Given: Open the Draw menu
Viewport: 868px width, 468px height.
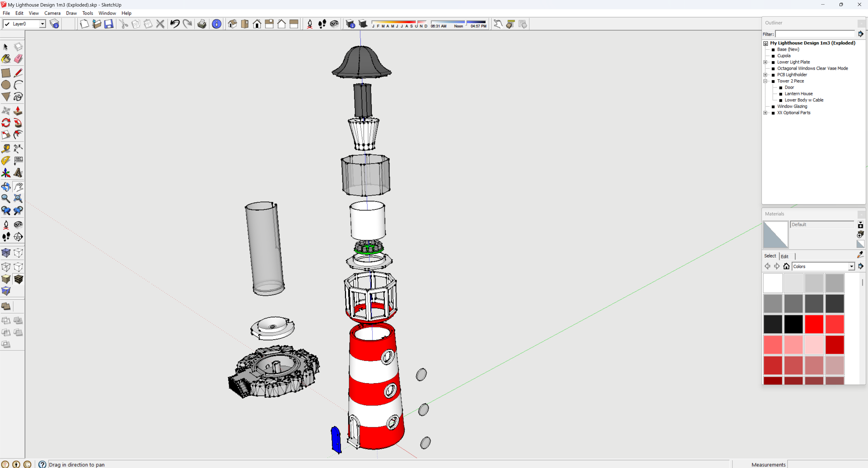Looking at the screenshot, I should [x=71, y=13].
